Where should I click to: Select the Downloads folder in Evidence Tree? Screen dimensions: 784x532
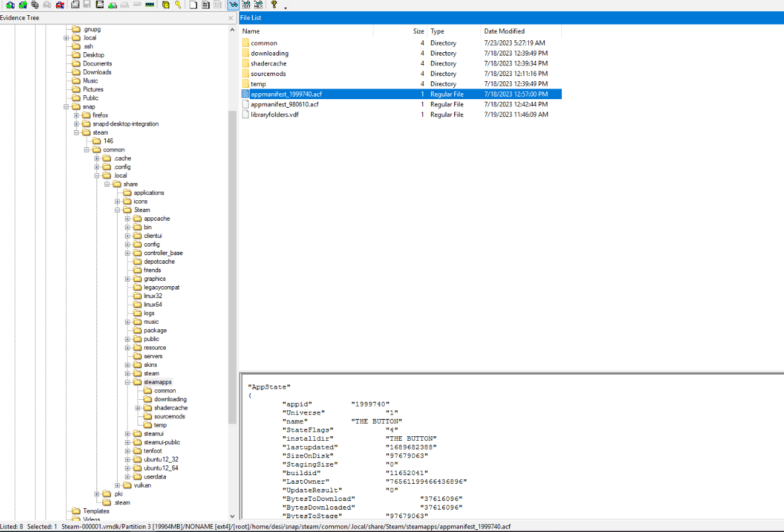pyautogui.click(x=97, y=72)
